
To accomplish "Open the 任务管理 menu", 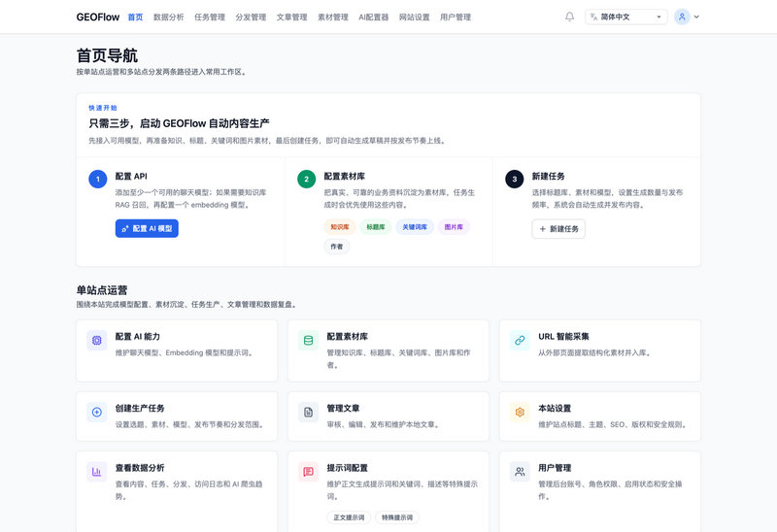I will click(x=210, y=17).
